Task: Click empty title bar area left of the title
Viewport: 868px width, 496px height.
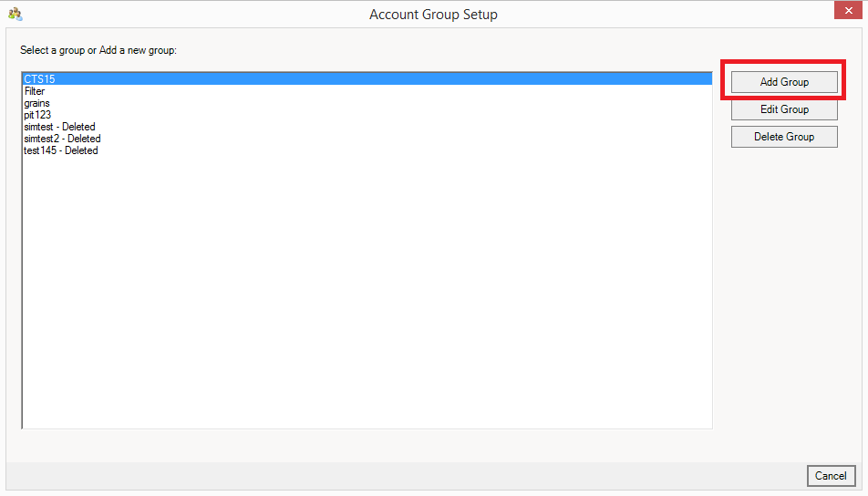Action: coord(182,15)
